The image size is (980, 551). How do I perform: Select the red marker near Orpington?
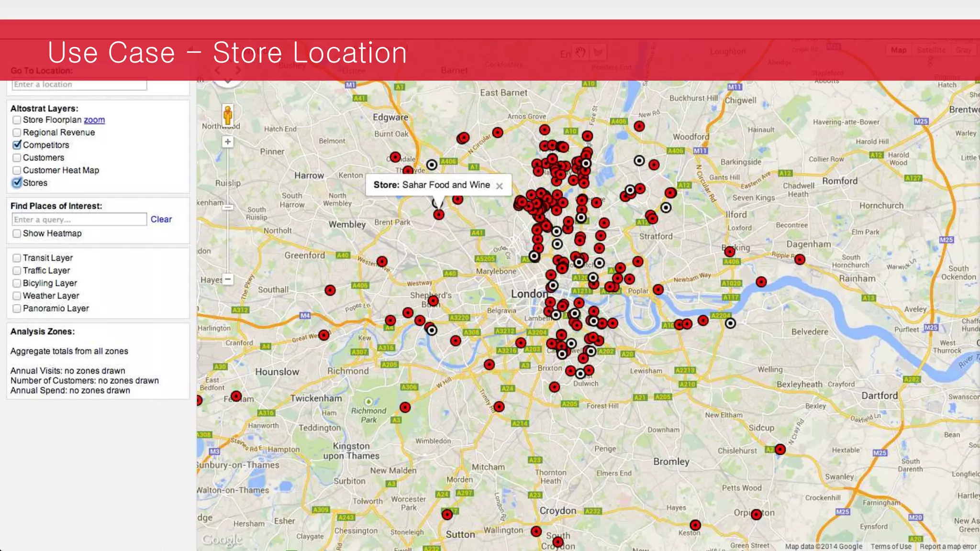point(756,515)
